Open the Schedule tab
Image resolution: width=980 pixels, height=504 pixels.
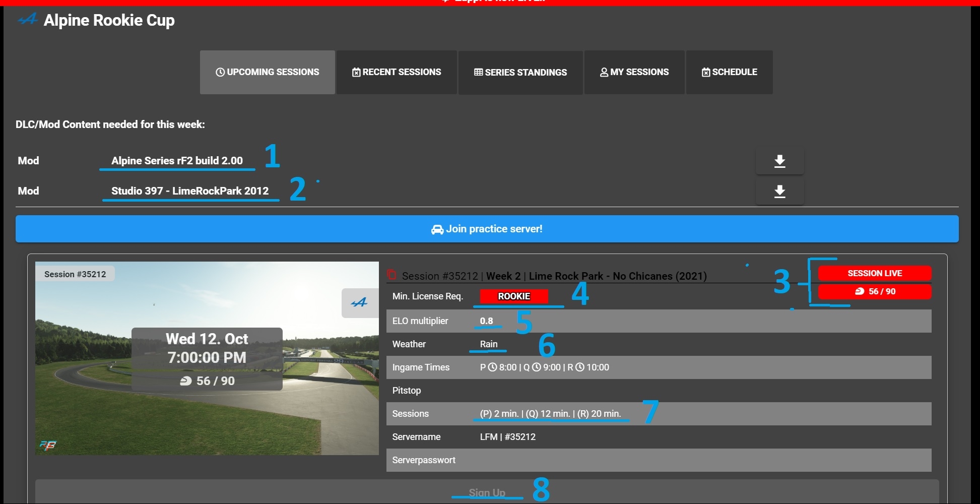click(729, 72)
